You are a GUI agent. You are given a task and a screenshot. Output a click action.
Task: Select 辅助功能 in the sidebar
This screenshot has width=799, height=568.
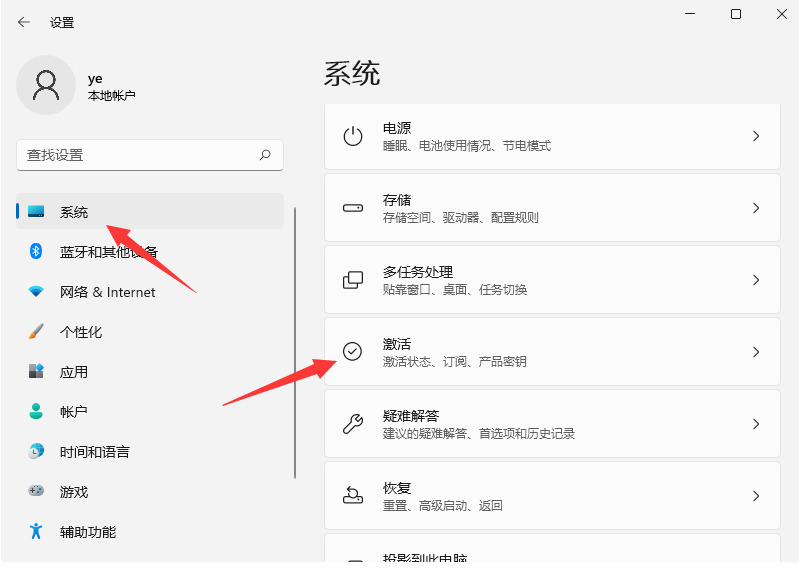(88, 532)
